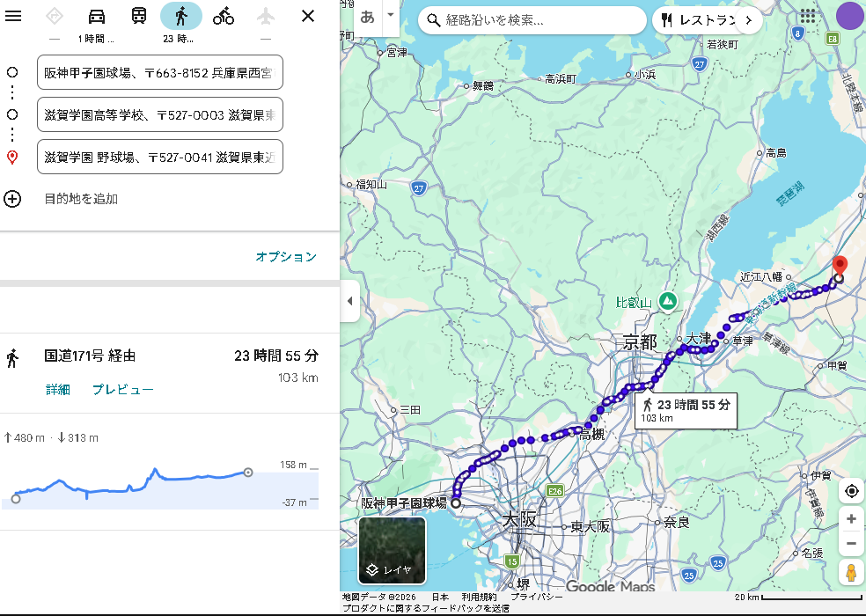
Task: Open 詳細 route details
Action: tap(58, 390)
